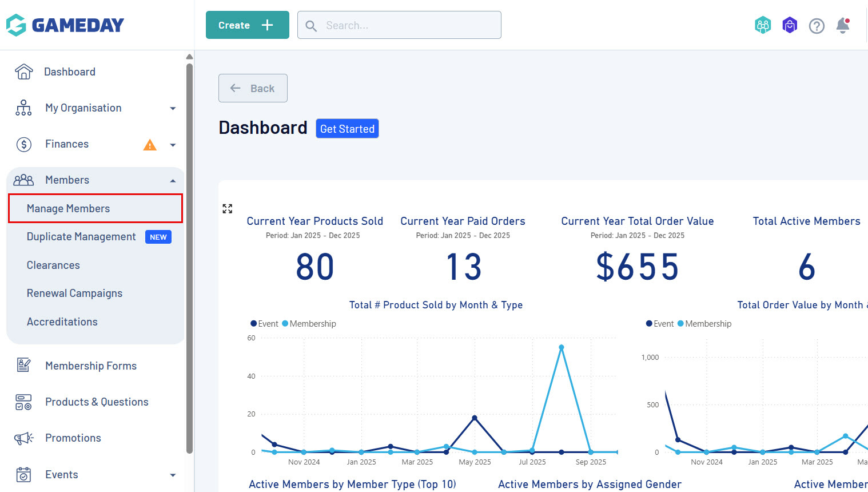Click the $655 Total Order Value figure
The width and height of the screenshot is (868, 492).
[x=638, y=267]
